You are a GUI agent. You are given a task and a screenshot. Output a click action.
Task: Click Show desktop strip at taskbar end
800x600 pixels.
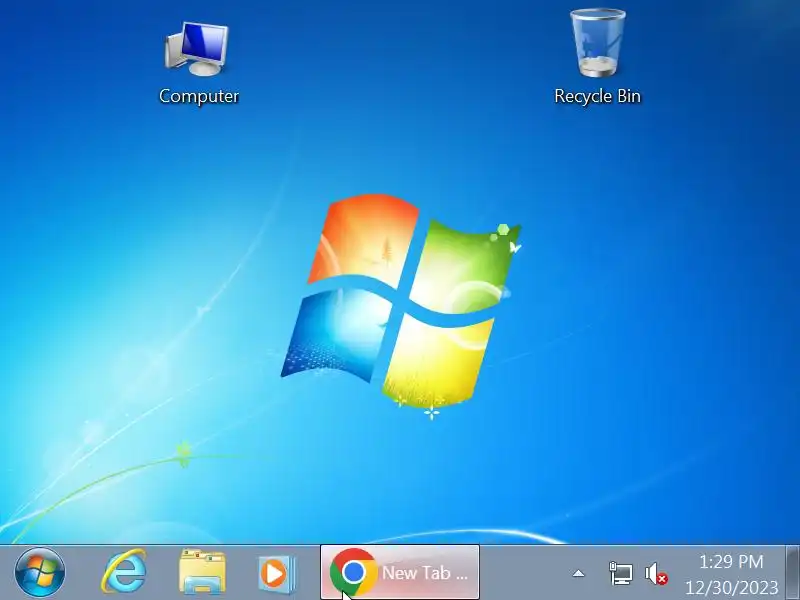tap(792, 572)
